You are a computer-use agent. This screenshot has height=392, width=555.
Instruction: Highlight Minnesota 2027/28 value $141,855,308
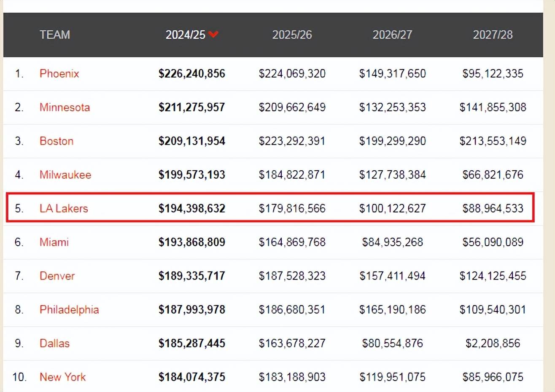(x=493, y=107)
